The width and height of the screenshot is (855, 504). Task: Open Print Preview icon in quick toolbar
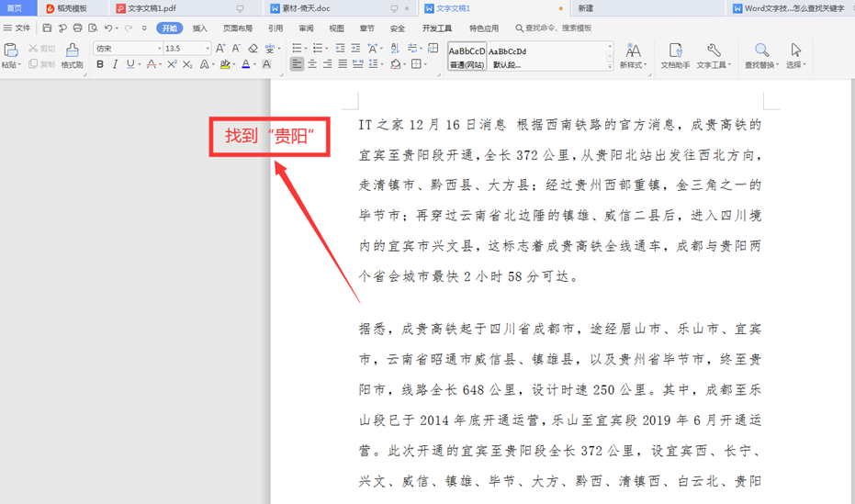tap(94, 28)
